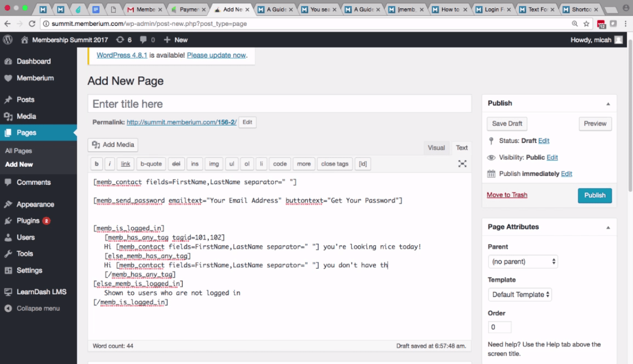
Task: Open Comments in the sidebar
Action: coord(34,182)
